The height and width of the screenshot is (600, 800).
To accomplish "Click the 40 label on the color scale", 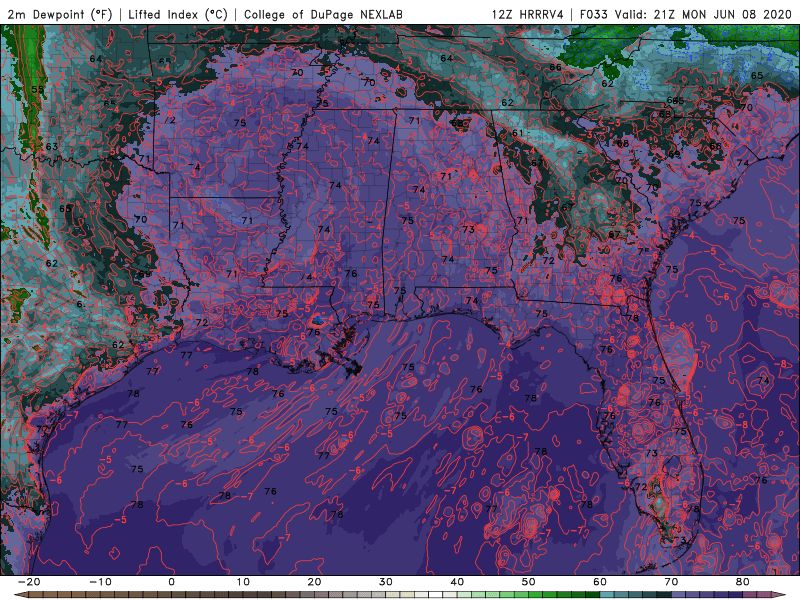I will coord(457,582).
